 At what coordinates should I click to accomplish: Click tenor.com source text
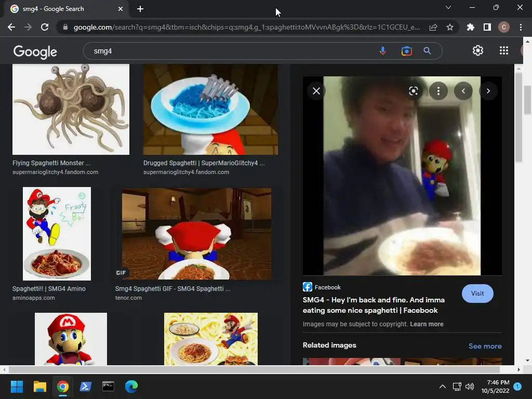(x=129, y=298)
